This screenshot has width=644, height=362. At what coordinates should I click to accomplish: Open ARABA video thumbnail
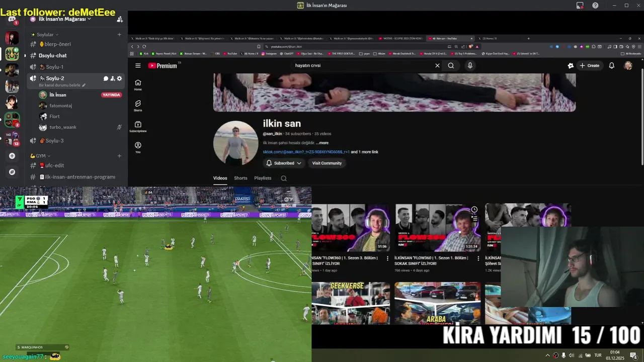coord(437,303)
